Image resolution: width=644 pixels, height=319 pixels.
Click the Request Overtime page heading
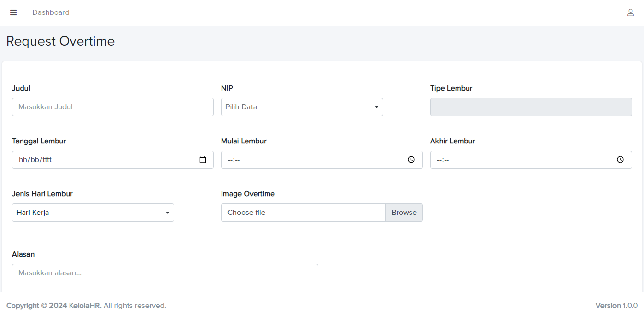(60, 41)
